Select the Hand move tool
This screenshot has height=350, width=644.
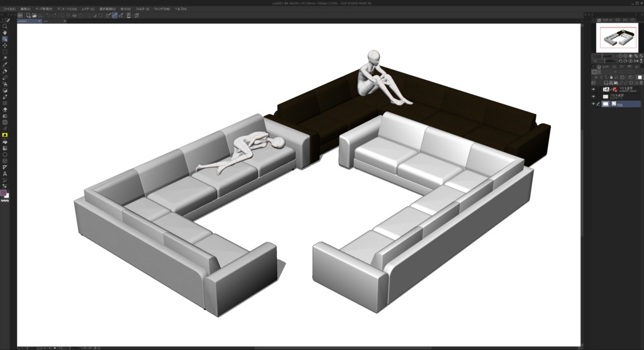coord(5,33)
